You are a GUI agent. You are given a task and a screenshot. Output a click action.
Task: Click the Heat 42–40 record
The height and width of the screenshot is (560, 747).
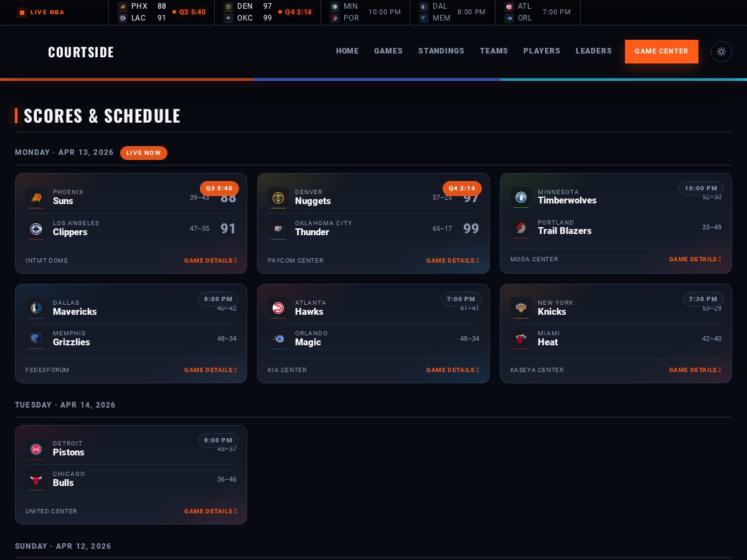pyautogui.click(x=712, y=339)
